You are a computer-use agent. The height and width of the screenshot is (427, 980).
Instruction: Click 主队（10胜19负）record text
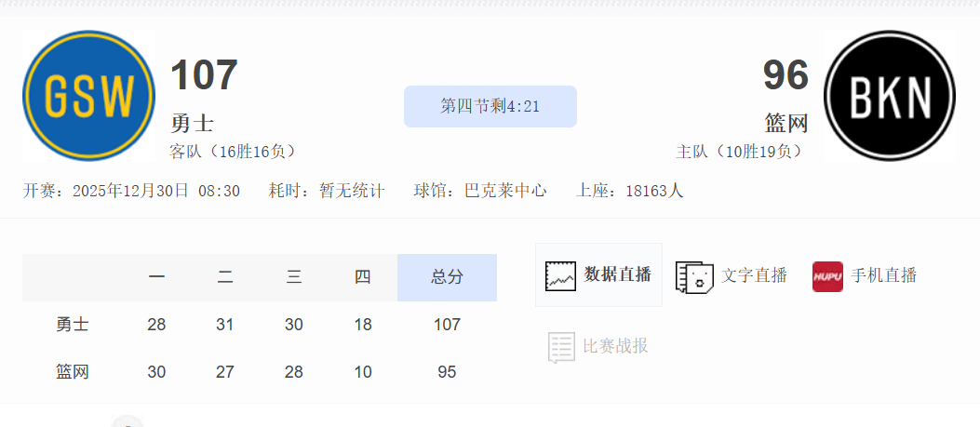(x=739, y=152)
